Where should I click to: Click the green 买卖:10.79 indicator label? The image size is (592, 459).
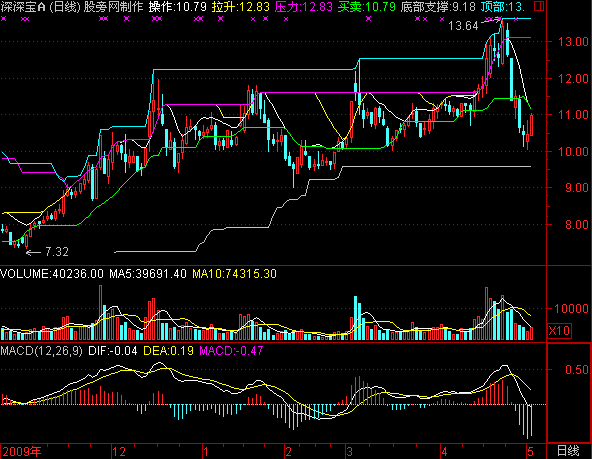click(366, 6)
